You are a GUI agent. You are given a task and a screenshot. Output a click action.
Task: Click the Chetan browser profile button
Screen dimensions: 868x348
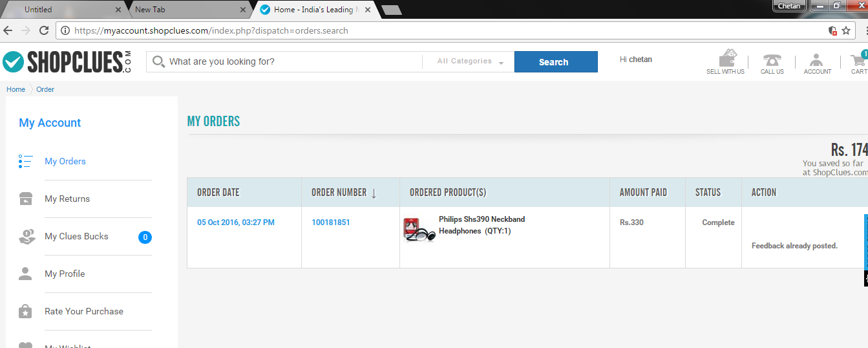tap(789, 6)
